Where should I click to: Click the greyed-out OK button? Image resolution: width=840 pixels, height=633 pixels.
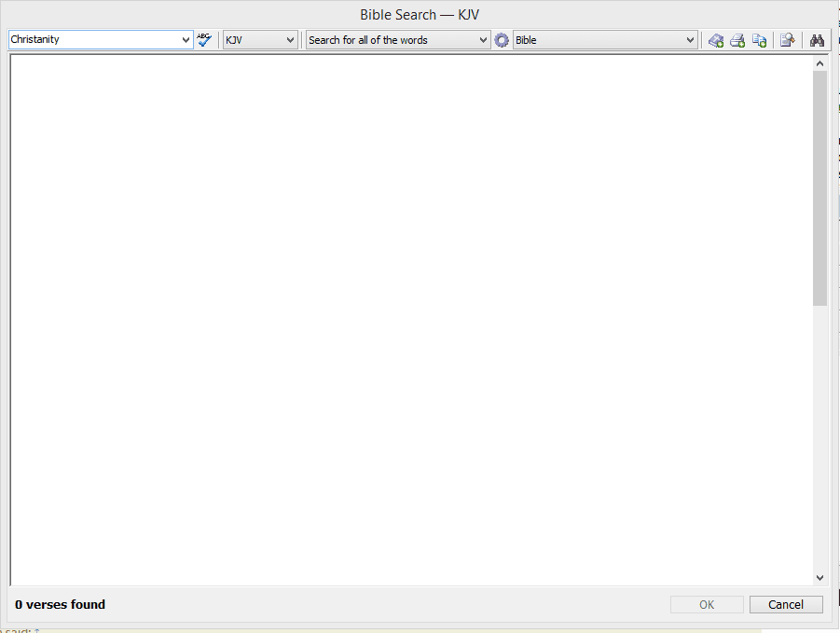(707, 604)
